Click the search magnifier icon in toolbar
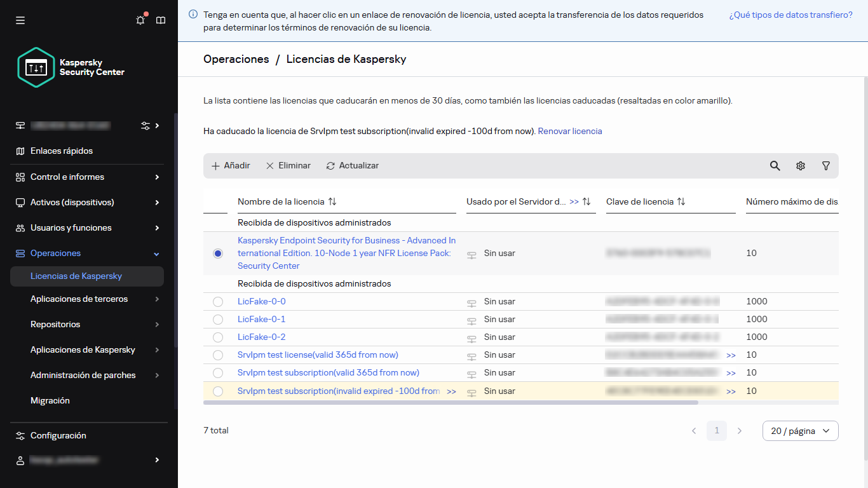The width and height of the screenshot is (868, 488). pyautogui.click(x=775, y=166)
